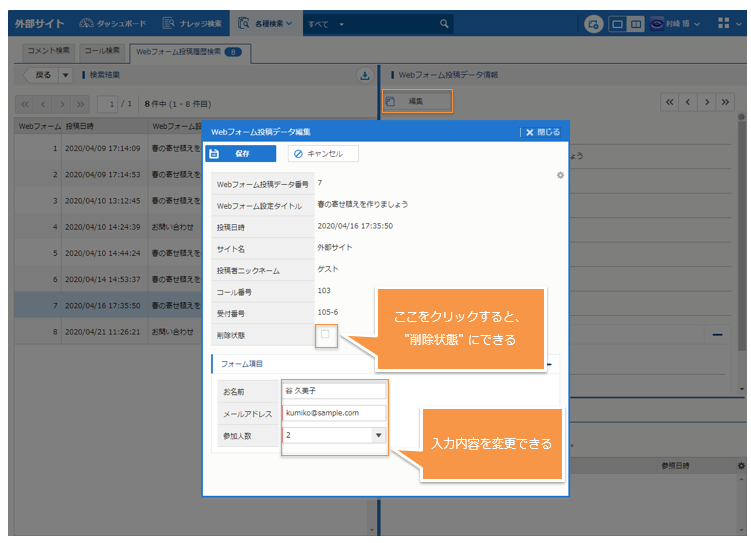Click the 編集 button with edit icon
This screenshot has height=543, width=751.
[417, 101]
